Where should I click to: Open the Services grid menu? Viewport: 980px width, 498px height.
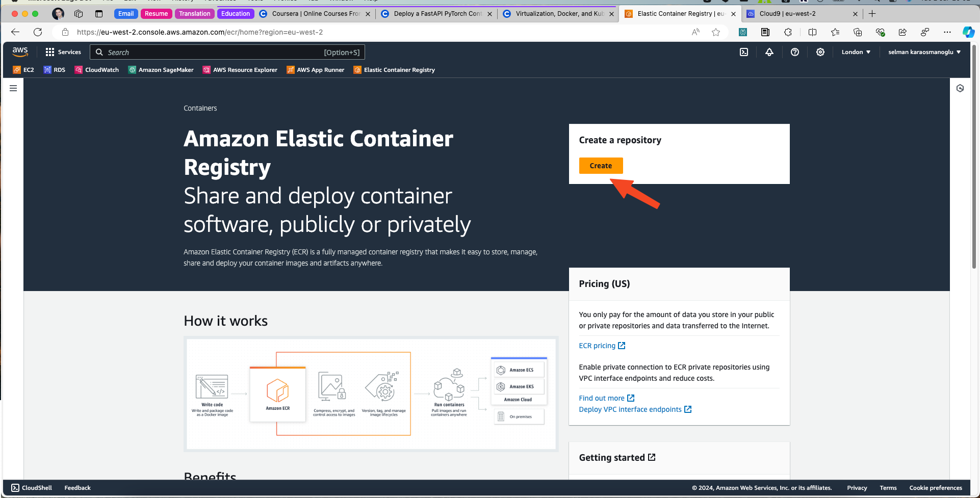coord(63,52)
